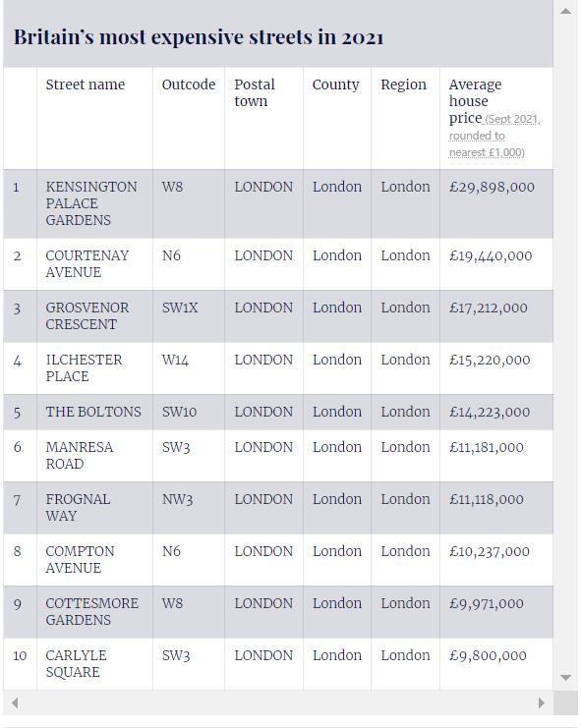This screenshot has width=581, height=728.
Task: Click the horizontal scrollbar track
Action: point(278,702)
